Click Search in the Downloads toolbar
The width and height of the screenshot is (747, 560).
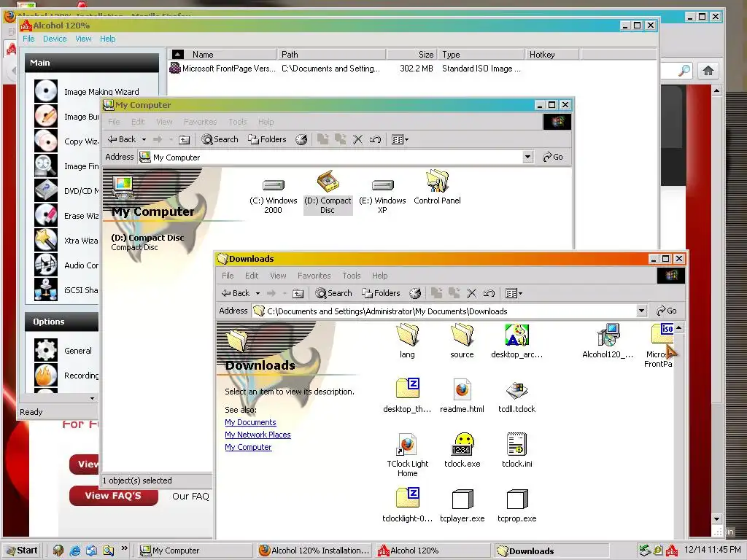coord(333,293)
